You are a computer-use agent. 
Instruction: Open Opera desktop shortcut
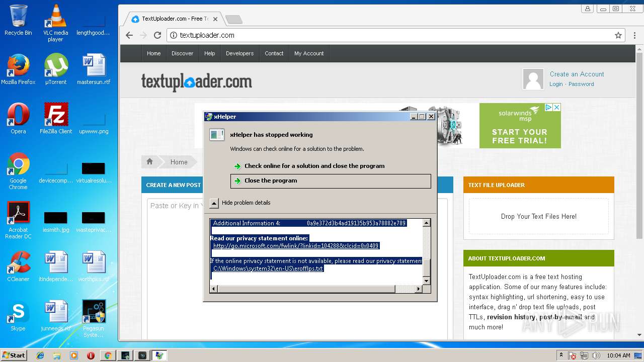[18, 119]
